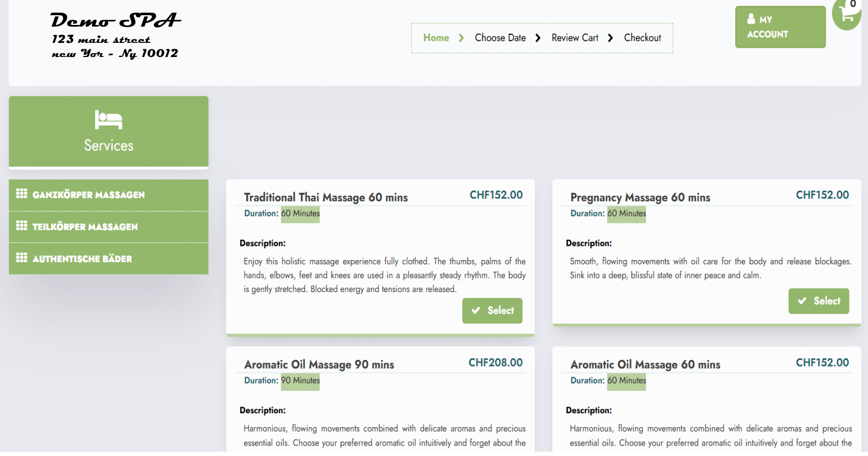
Task: Open Teilkörper Massagen category
Action: coord(85,227)
